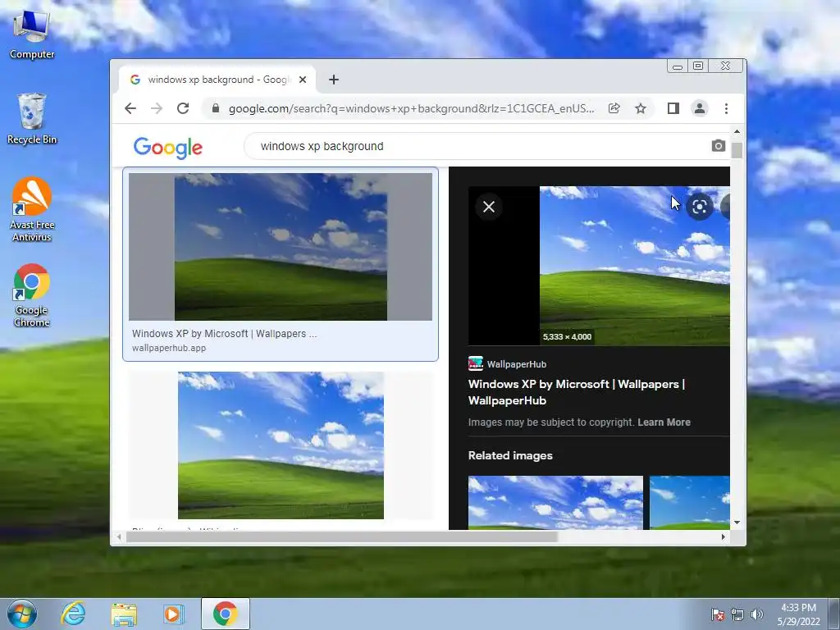Click 'wallpaperhub.app' result caption

(x=169, y=348)
